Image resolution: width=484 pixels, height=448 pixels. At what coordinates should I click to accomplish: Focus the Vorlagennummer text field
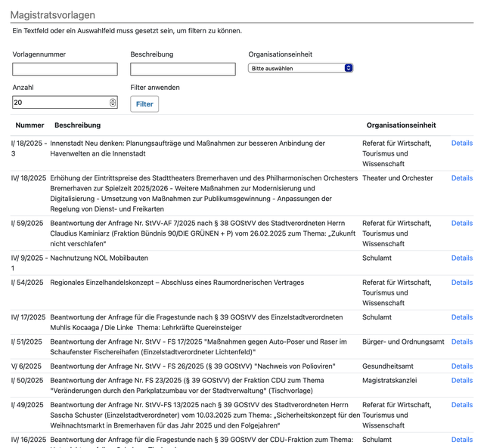point(65,69)
